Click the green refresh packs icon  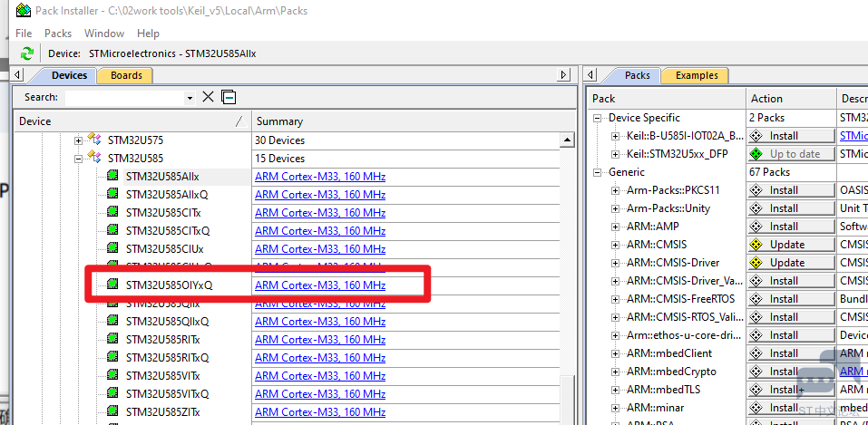pos(25,53)
